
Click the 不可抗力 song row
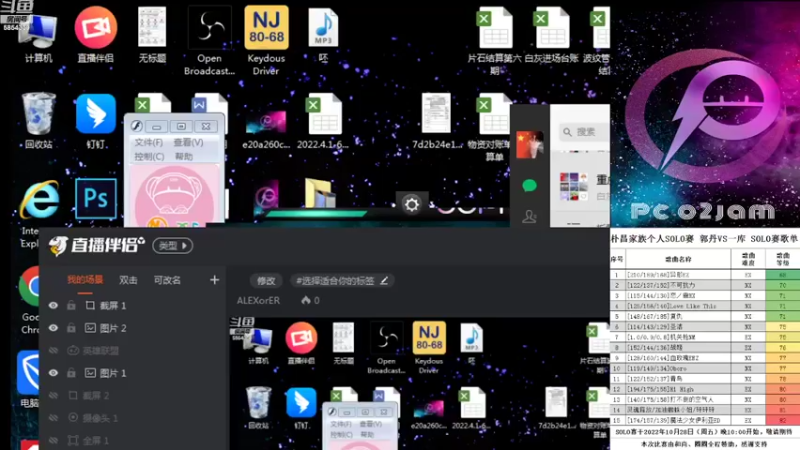click(x=705, y=285)
